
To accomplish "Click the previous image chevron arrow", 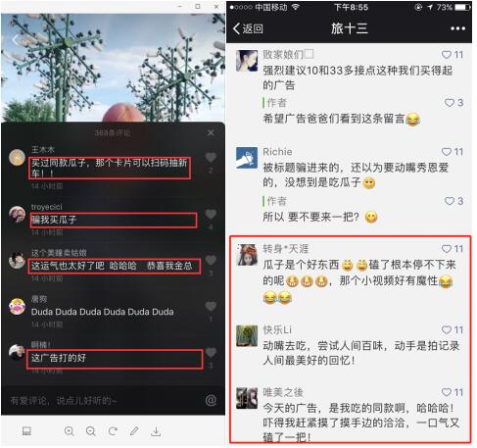I will pyautogui.click(x=15, y=40).
